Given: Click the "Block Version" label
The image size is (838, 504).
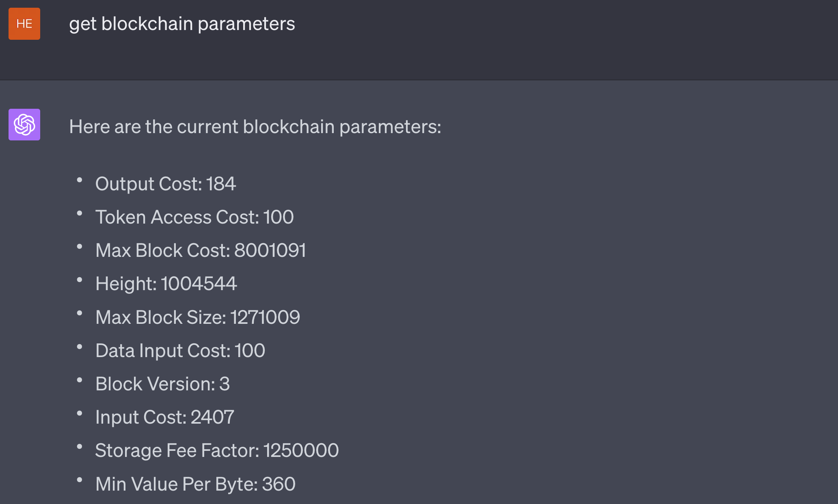Looking at the screenshot, I should (x=155, y=384).
